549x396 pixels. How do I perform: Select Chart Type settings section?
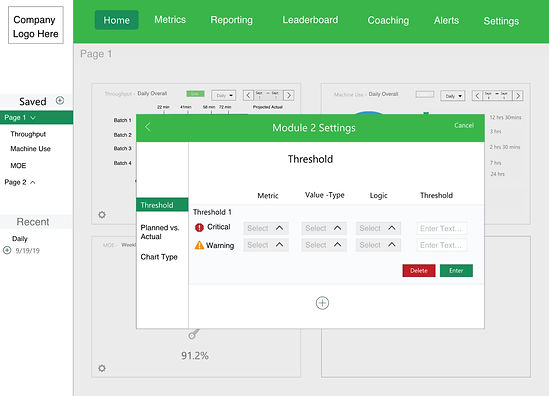(x=159, y=257)
